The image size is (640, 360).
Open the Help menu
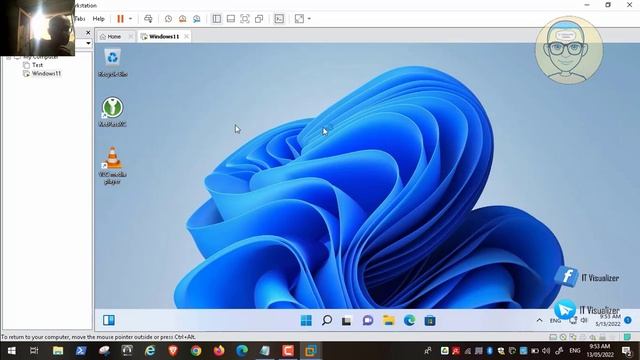[x=98, y=19]
